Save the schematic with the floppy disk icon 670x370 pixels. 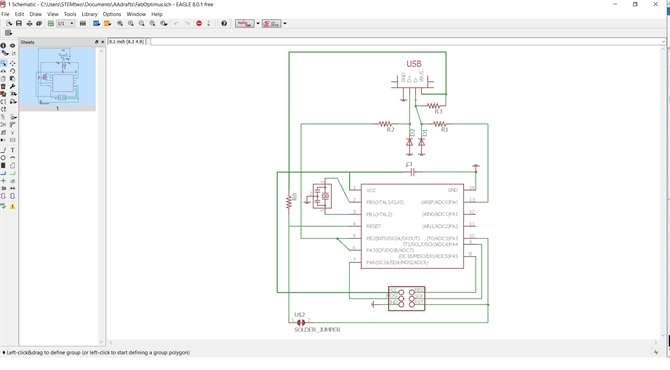click(18, 23)
